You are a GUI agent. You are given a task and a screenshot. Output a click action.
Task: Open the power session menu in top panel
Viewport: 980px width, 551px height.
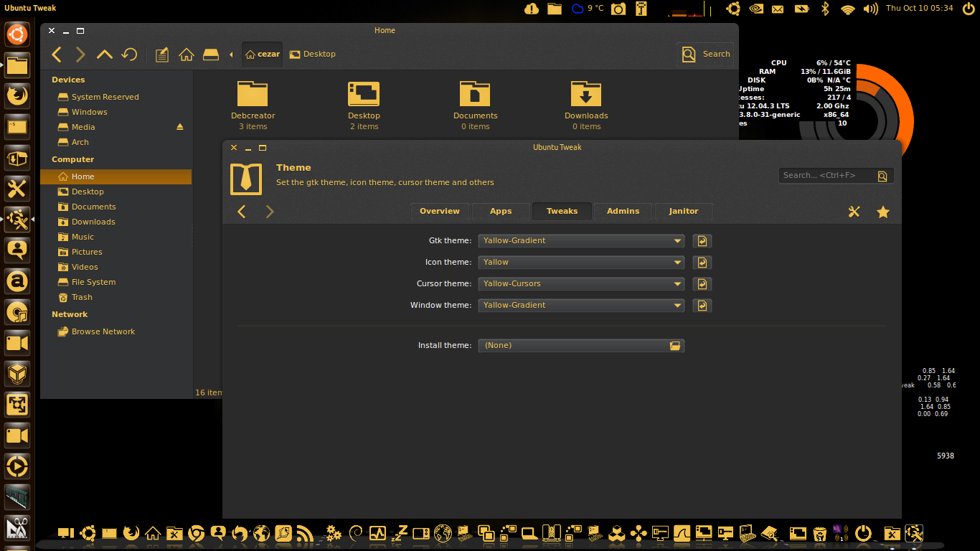coord(968,9)
